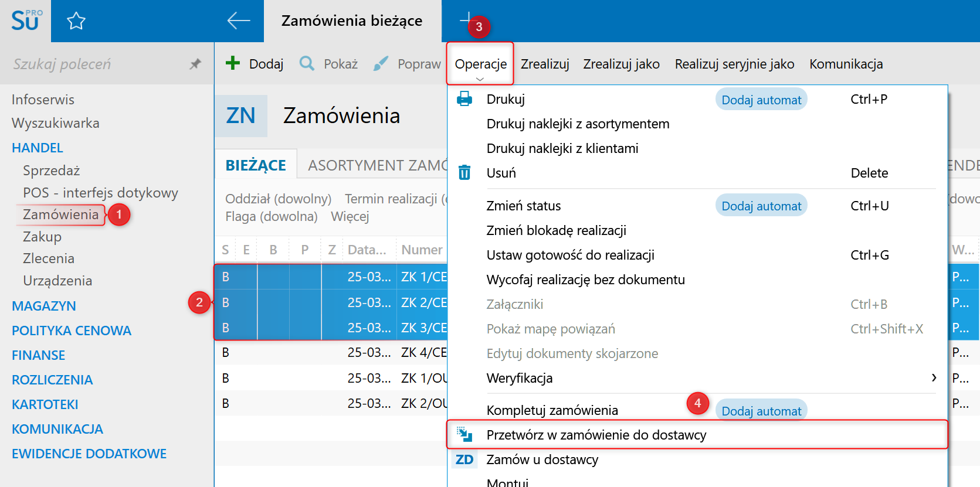This screenshot has width=980, height=487.
Task: Click the pin icon in search bar
Action: [x=195, y=64]
